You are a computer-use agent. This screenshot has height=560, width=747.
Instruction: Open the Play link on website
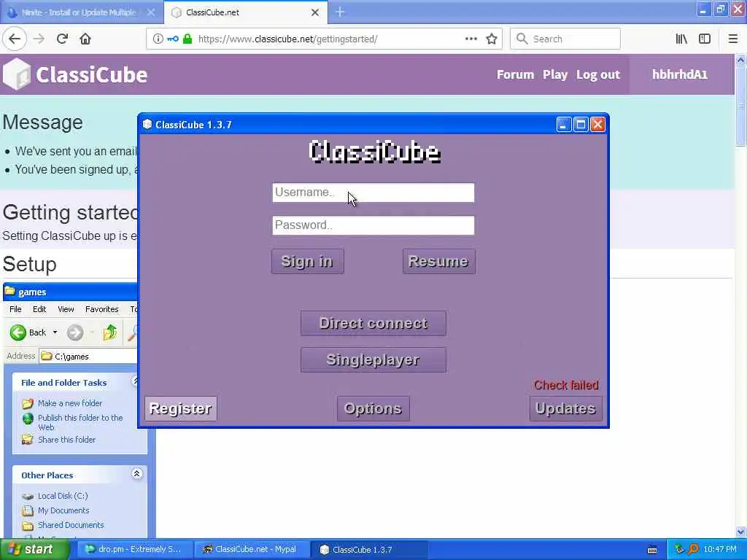tap(555, 75)
